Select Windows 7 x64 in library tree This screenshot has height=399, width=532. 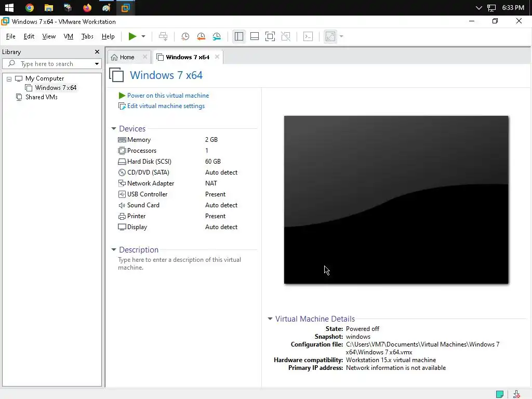coord(56,87)
